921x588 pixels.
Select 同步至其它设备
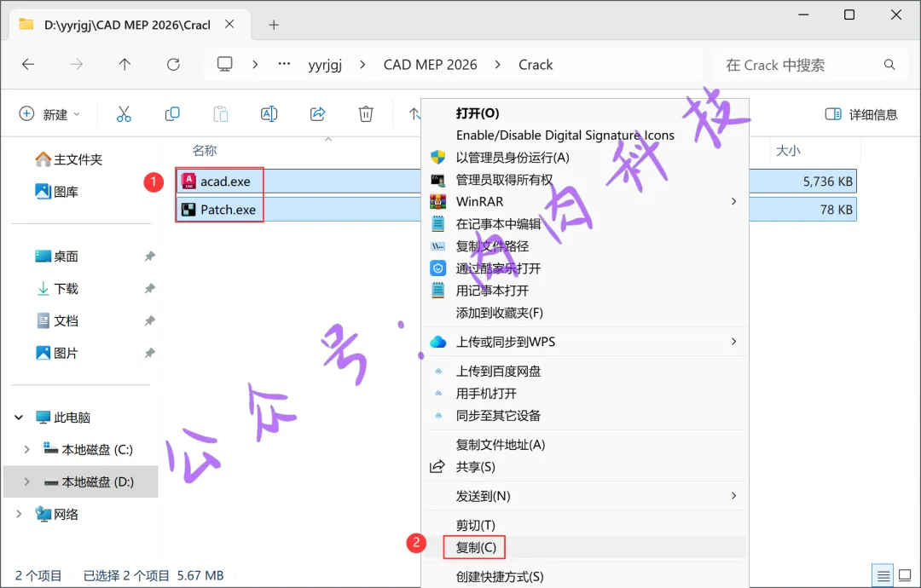click(x=499, y=416)
